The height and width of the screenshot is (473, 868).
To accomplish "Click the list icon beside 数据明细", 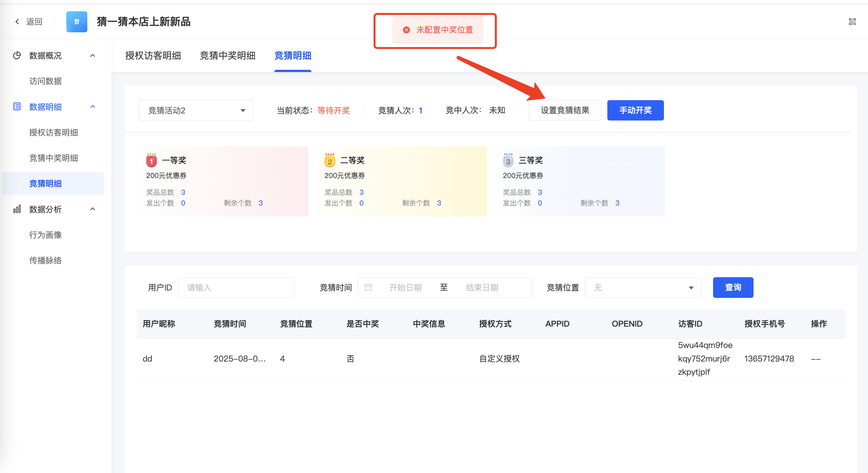I will [x=17, y=107].
